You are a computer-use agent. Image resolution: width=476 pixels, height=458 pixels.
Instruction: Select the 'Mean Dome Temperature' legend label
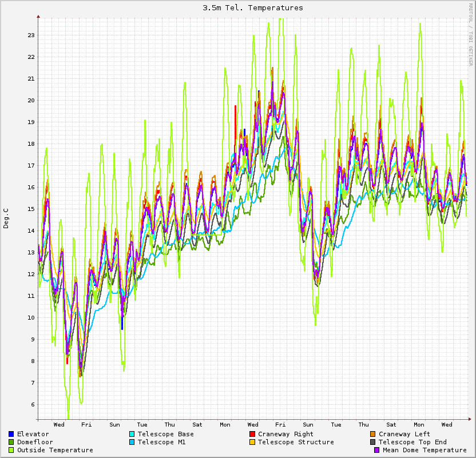pos(425,450)
